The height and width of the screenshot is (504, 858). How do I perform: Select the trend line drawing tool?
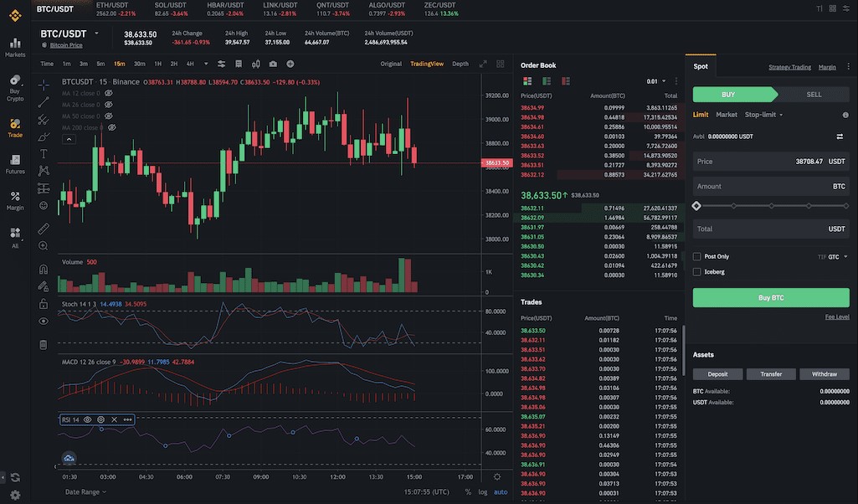(44, 102)
